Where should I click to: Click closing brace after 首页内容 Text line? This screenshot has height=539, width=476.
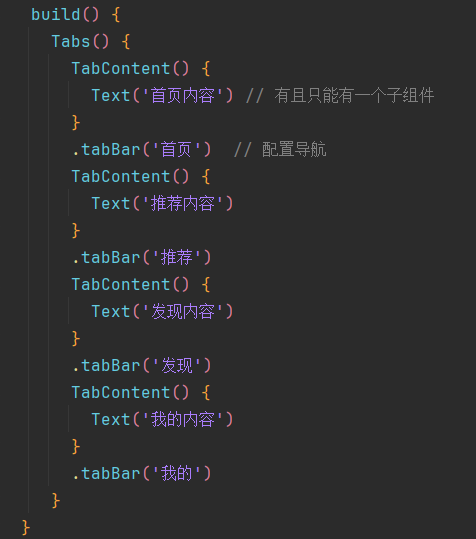pos(76,122)
